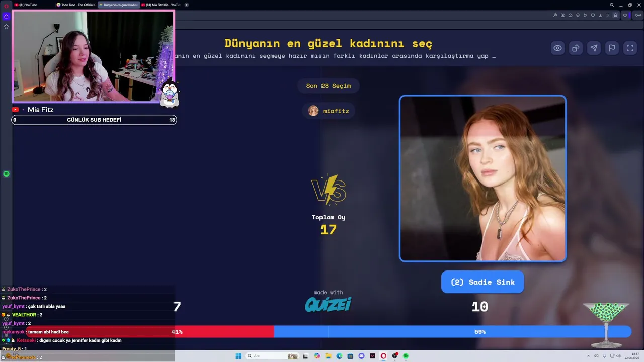Click the eye view icon in quiz header
644x362 pixels.
click(558, 48)
